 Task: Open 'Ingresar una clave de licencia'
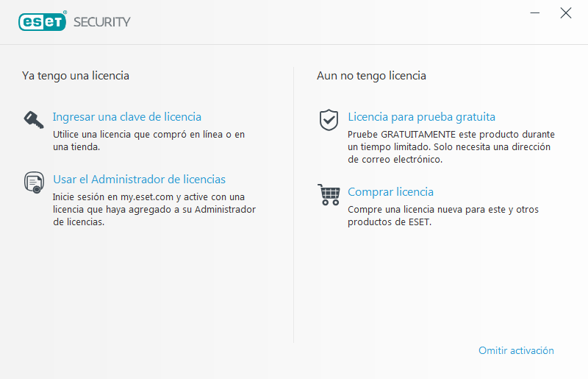[126, 117]
